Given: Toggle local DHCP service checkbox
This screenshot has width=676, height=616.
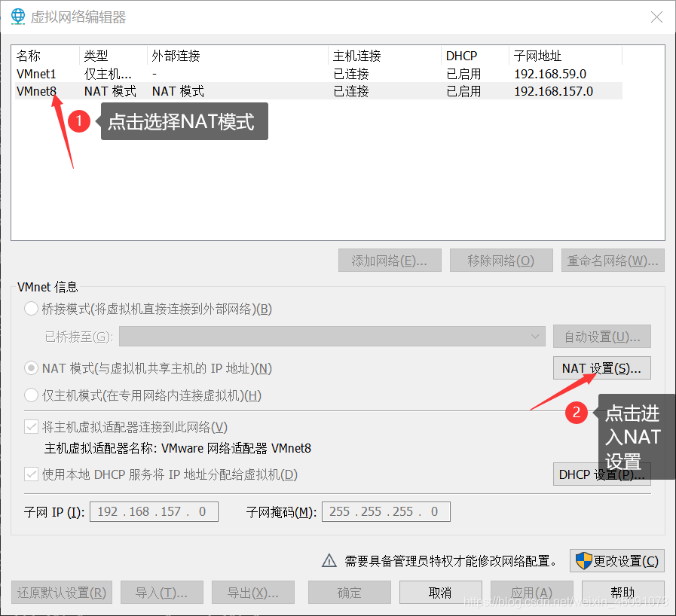Looking at the screenshot, I should point(31,474).
